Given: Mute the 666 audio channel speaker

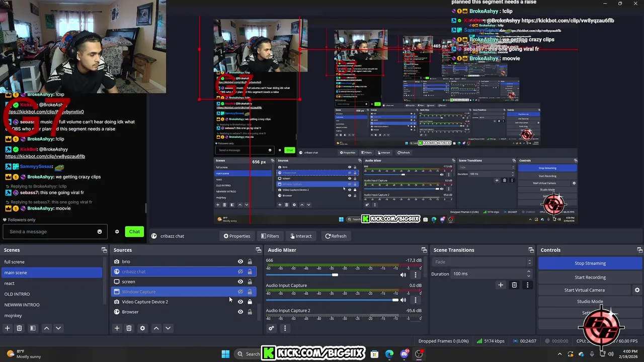Looking at the screenshot, I should (x=403, y=275).
